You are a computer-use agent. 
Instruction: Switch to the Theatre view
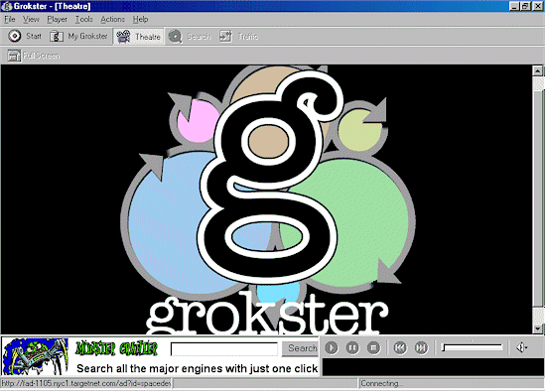138,36
